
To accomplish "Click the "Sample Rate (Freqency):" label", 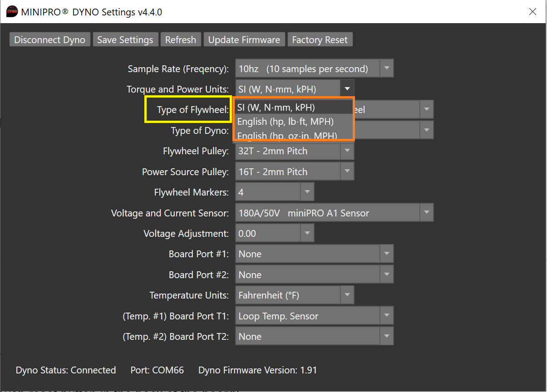I will point(178,69).
